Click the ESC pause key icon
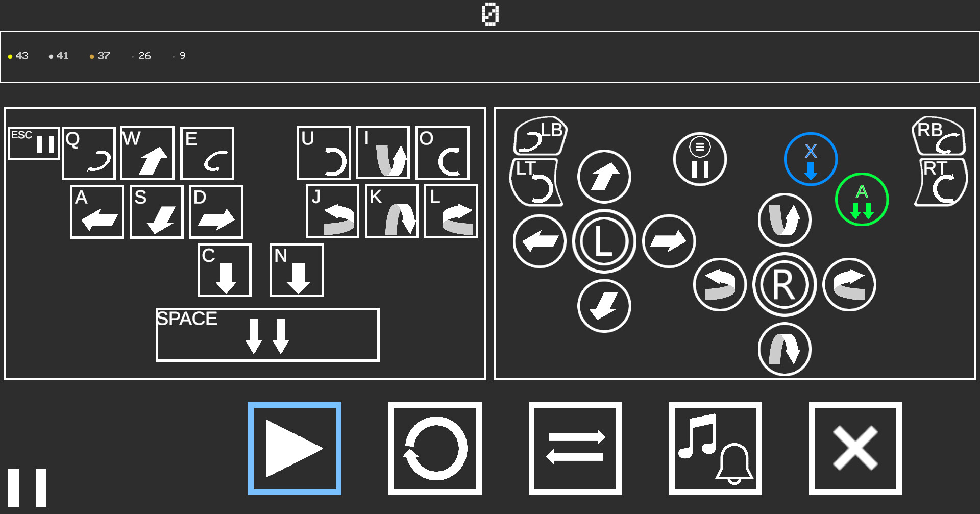The height and width of the screenshot is (514, 980). pos(34,143)
